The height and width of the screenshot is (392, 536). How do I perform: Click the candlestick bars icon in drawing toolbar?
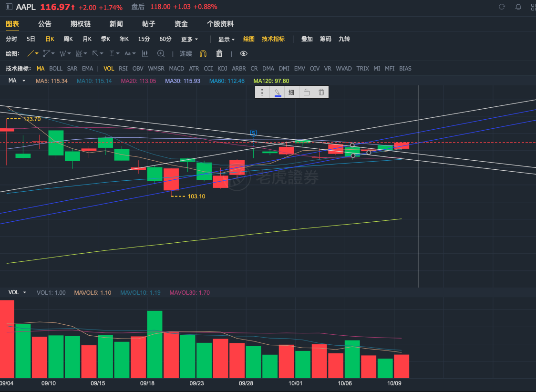145,54
